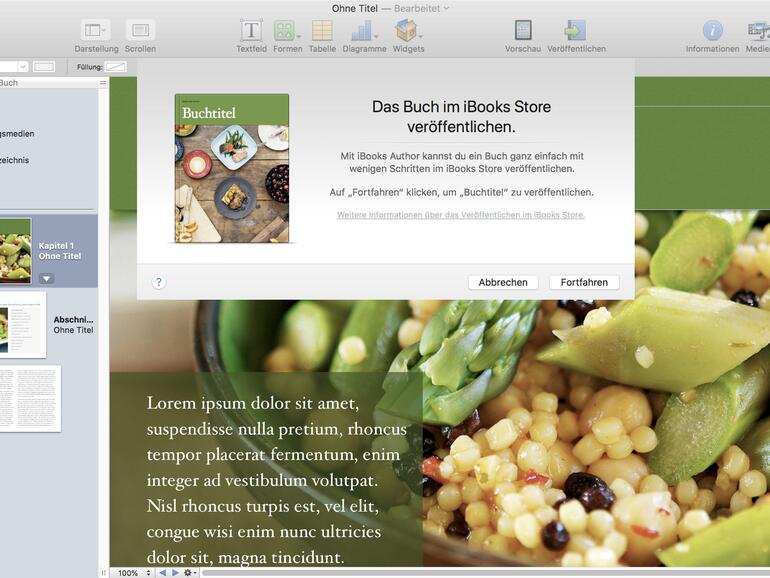This screenshot has height=578, width=770.
Task: Select the Inhaltsverzeichnis sidebar item
Action: point(15,160)
